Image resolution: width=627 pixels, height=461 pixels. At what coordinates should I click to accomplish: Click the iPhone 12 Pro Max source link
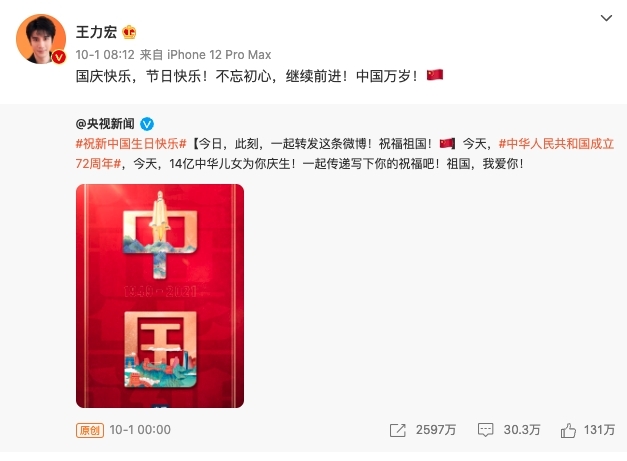click(219, 54)
